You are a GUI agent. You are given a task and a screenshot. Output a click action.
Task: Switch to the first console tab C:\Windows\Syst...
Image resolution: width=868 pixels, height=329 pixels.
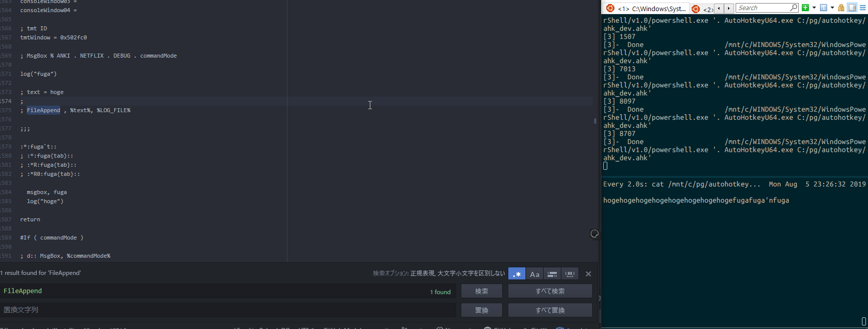pos(646,8)
